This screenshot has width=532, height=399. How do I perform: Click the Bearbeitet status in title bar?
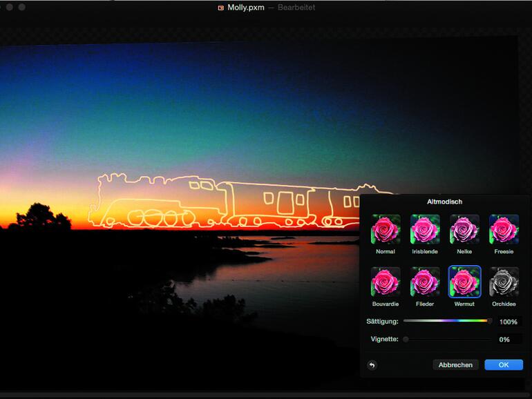[296, 8]
